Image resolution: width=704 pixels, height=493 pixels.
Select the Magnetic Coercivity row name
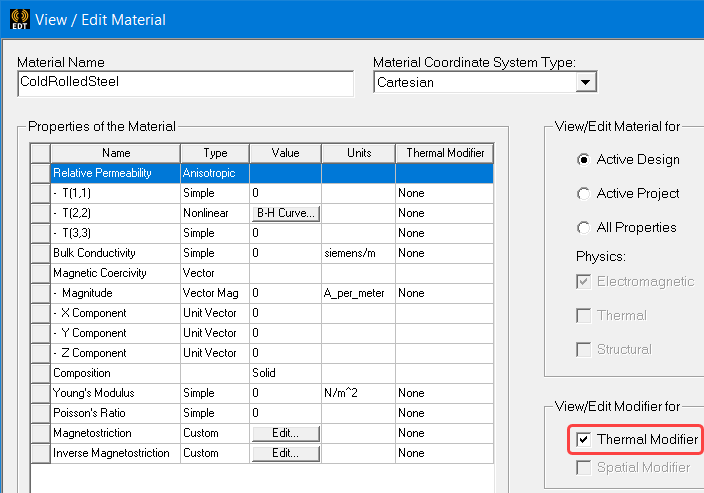coord(116,273)
